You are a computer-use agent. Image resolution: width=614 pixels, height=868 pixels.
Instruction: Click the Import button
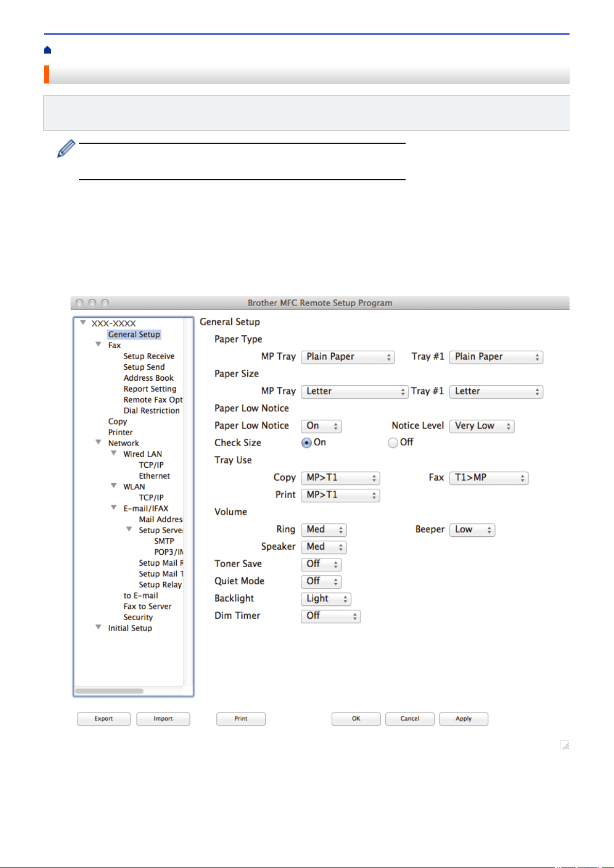tap(163, 719)
